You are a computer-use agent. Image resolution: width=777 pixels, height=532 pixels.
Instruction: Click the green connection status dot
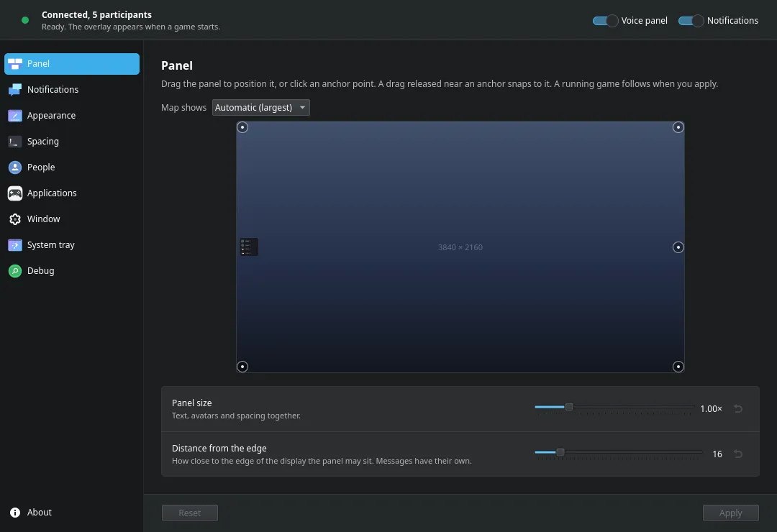pos(25,20)
